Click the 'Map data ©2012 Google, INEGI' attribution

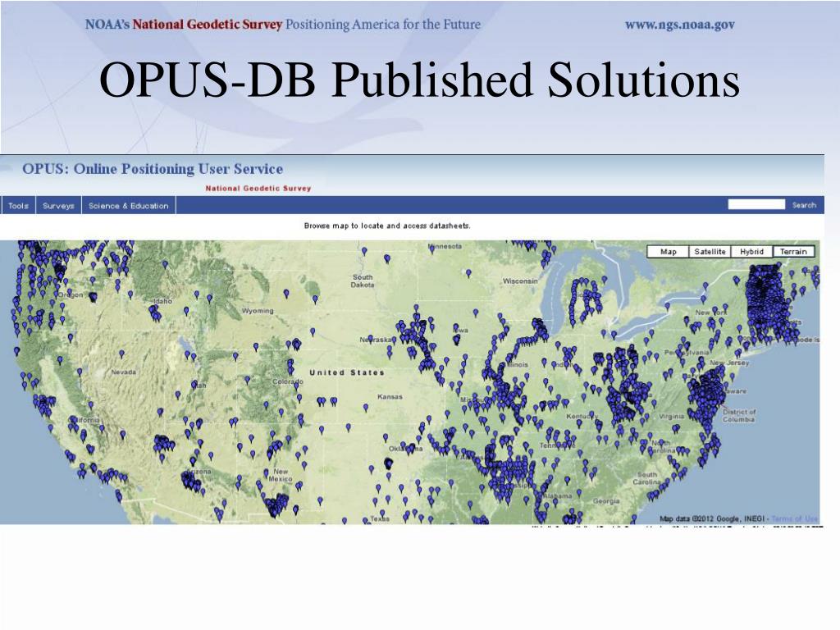tap(711, 518)
